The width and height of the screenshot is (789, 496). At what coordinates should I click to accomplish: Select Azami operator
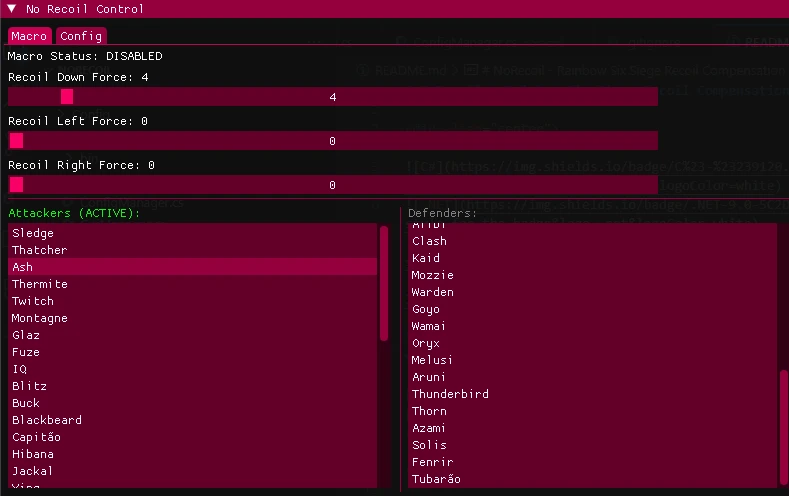(x=592, y=428)
